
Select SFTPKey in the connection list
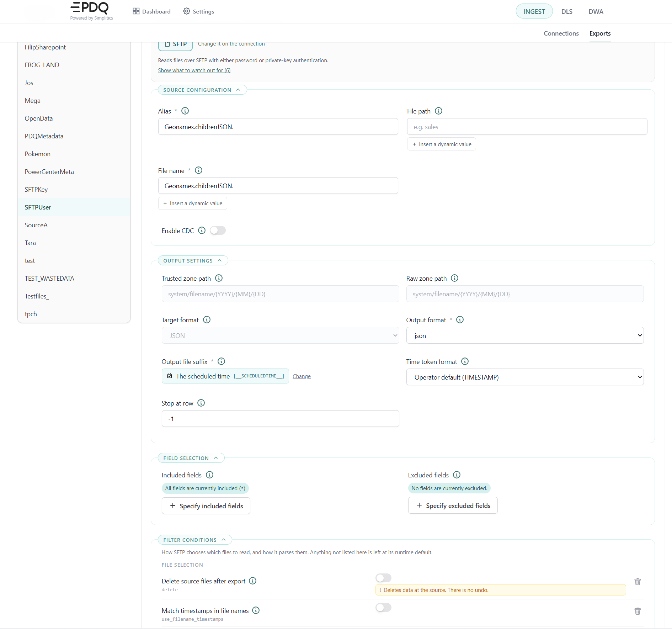[74, 189]
